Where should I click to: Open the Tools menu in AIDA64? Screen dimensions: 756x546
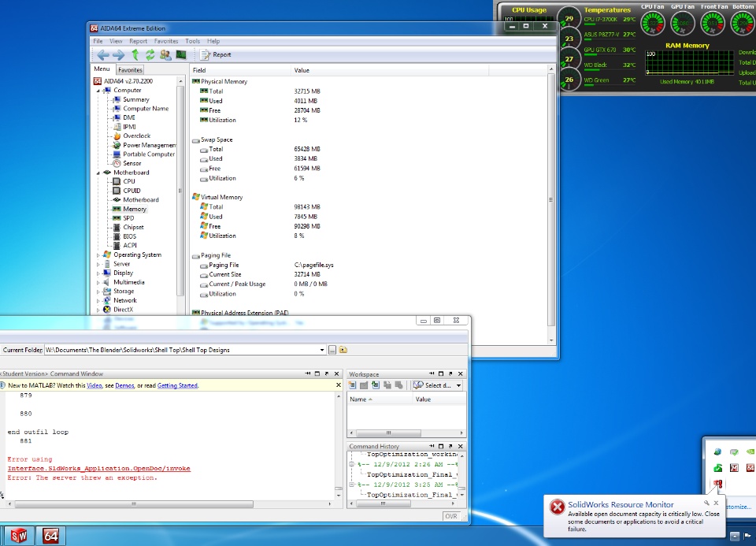[x=192, y=41]
